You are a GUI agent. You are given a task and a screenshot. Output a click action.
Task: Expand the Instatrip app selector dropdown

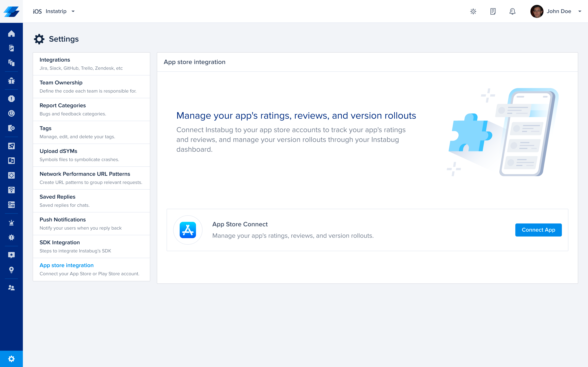(73, 11)
